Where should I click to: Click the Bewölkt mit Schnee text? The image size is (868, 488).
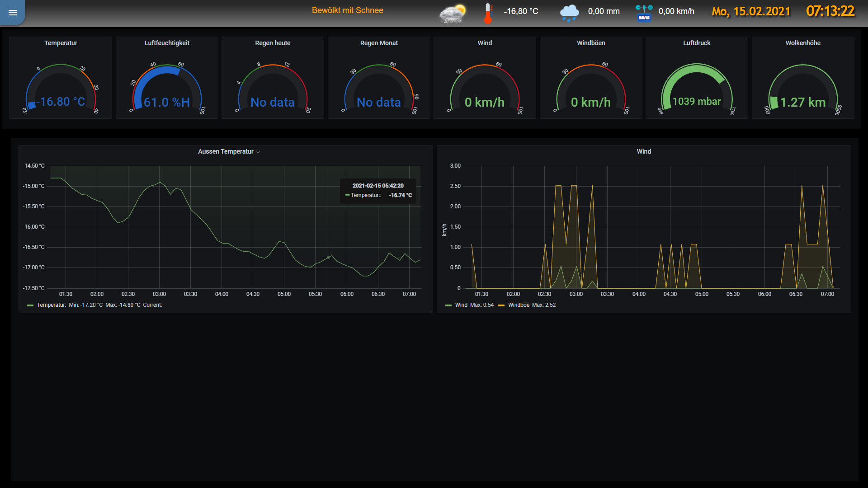tap(347, 10)
